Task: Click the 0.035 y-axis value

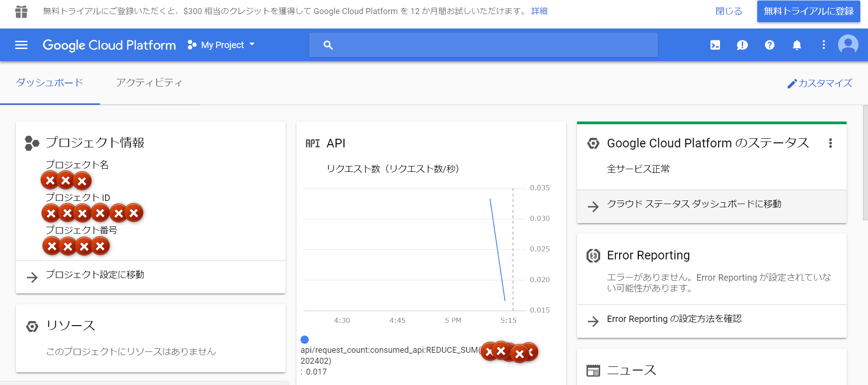Action: coord(540,188)
